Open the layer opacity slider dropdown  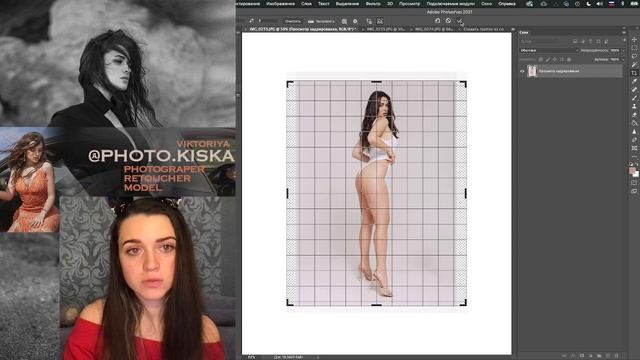623,51
